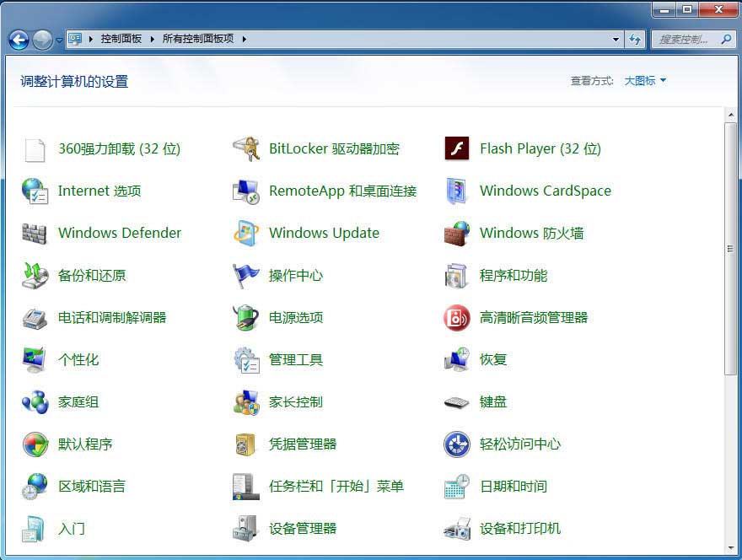Expand the arrow before 控制面板 breadcrumb

tap(90, 39)
